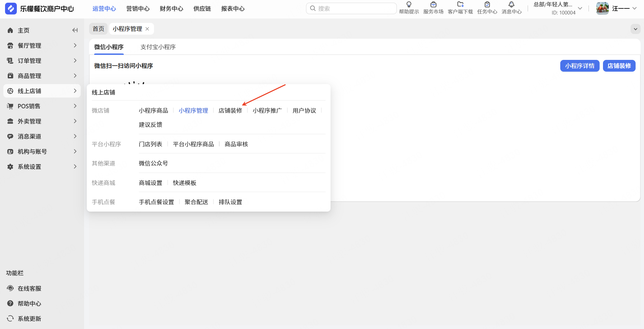Image resolution: width=644 pixels, height=329 pixels.
Task: Collapse the sidebar with the arrow icon
Action: 75,30
